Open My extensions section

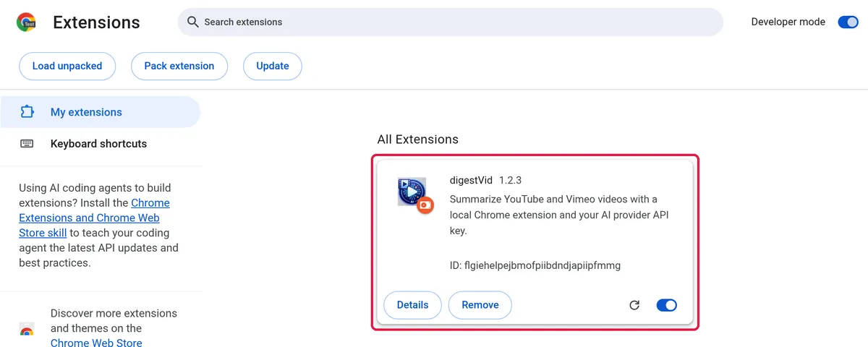click(101, 112)
